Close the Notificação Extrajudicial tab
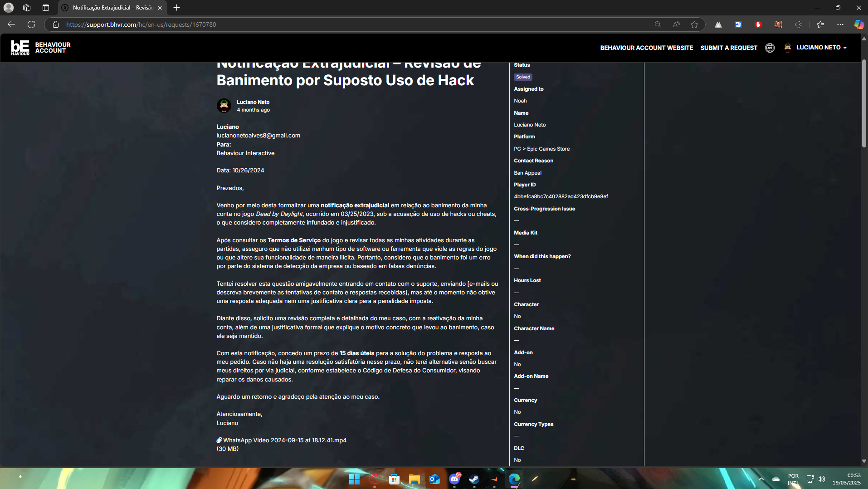 pos(160,8)
